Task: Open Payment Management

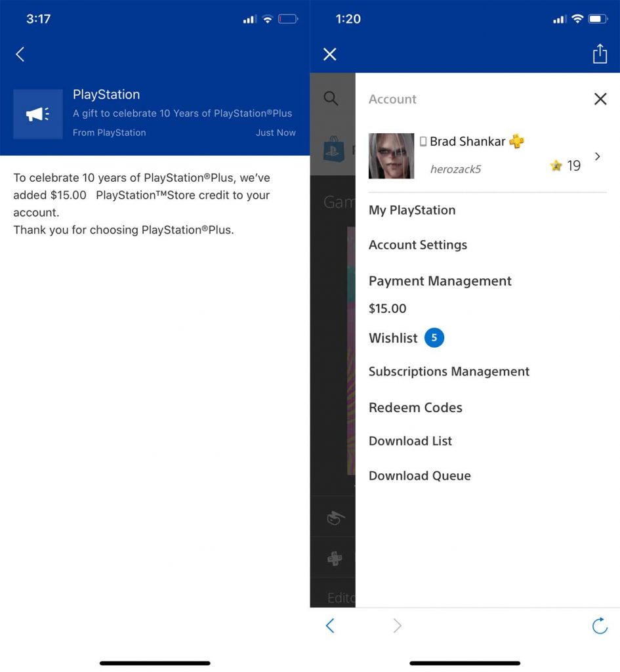Action: [440, 281]
